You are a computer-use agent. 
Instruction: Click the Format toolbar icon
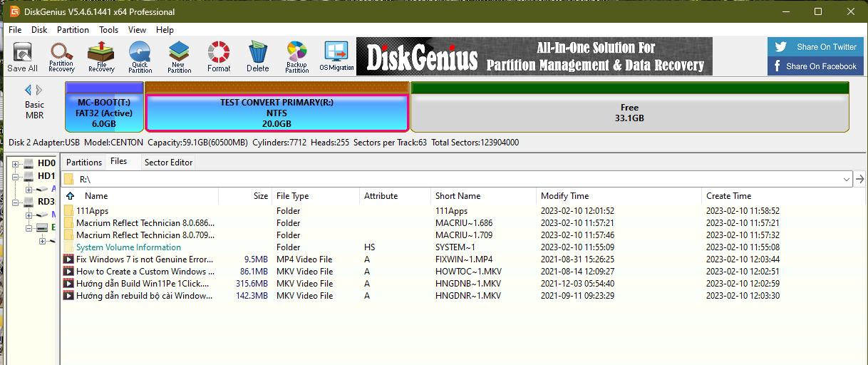219,57
